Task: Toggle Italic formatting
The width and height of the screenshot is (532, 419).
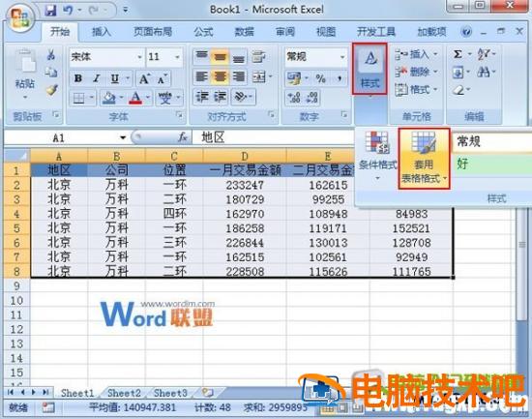Action: point(97,78)
